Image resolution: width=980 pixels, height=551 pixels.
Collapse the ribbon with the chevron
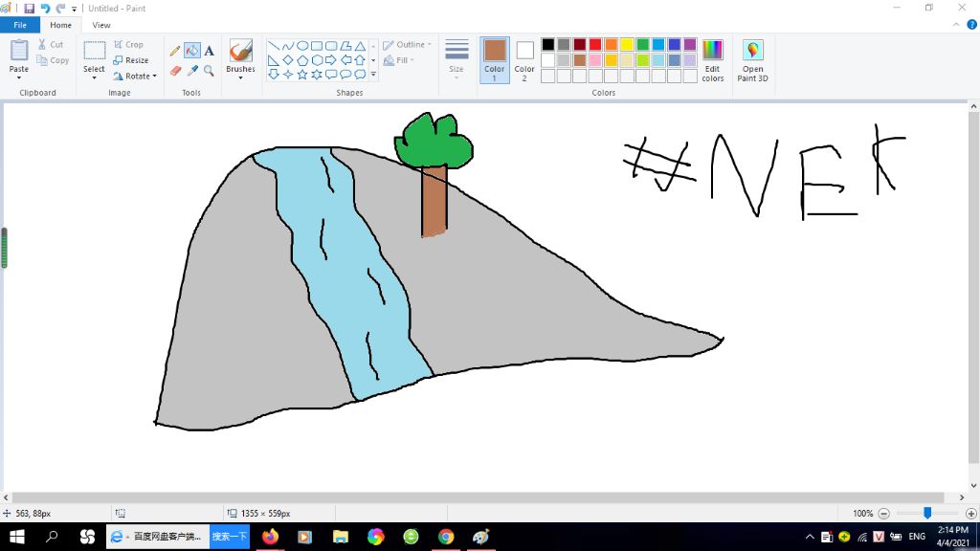click(956, 25)
